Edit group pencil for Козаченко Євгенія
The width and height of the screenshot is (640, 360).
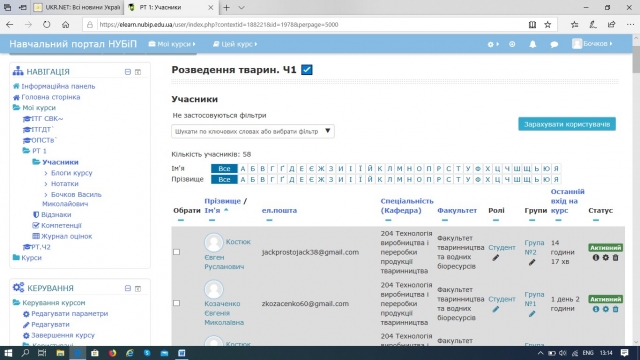click(x=531, y=314)
